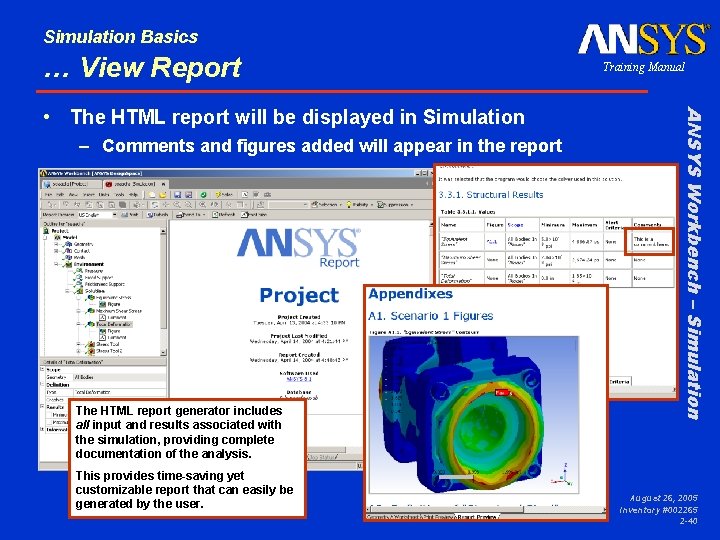
Task: Collapse the Environment tree node
Action: [x=56, y=264]
